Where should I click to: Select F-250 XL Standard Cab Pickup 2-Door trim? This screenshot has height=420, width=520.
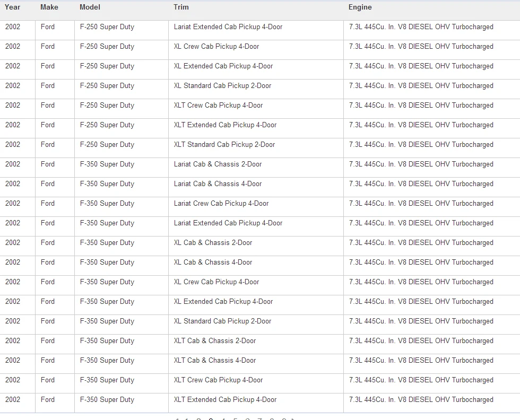pos(222,85)
